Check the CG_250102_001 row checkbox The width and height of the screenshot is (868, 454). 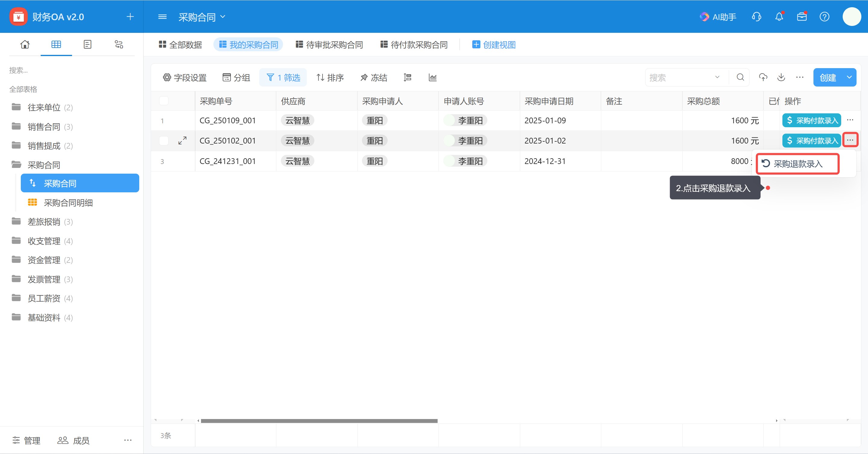click(x=164, y=140)
